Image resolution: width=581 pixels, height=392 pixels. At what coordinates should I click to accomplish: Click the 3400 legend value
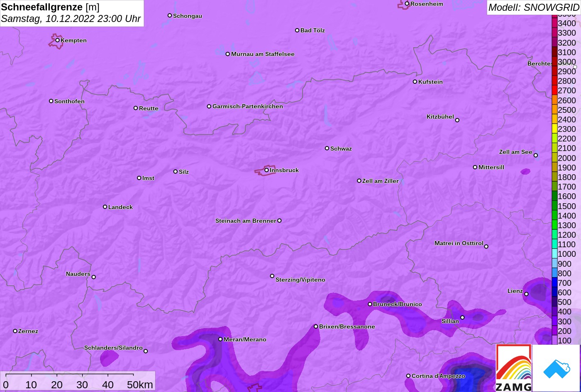(567, 24)
